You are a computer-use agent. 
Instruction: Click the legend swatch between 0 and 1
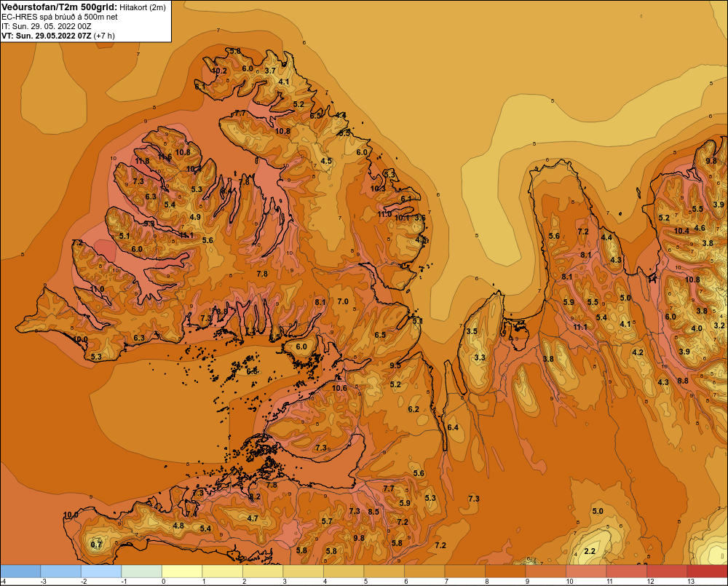click(x=182, y=571)
